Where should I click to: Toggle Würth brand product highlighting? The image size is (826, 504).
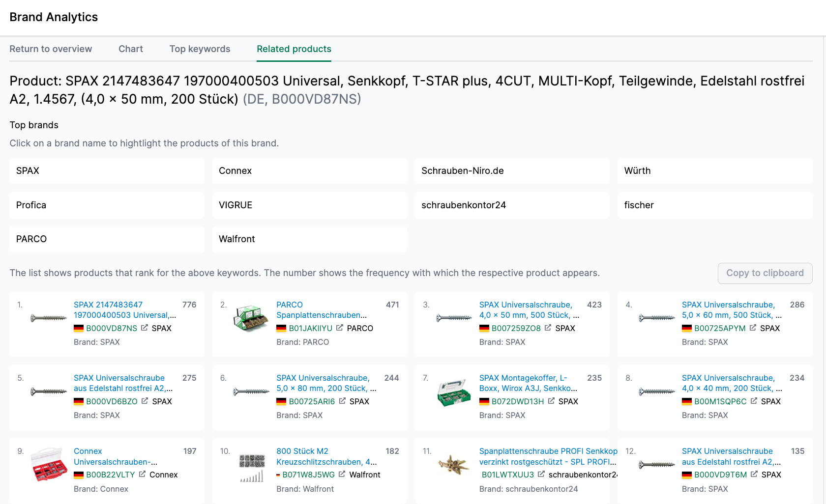coord(714,171)
